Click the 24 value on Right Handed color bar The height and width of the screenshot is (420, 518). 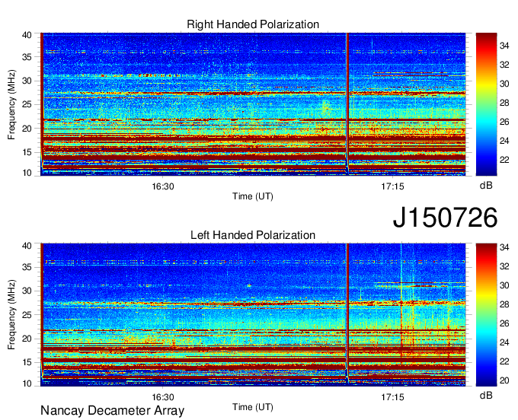(504, 141)
